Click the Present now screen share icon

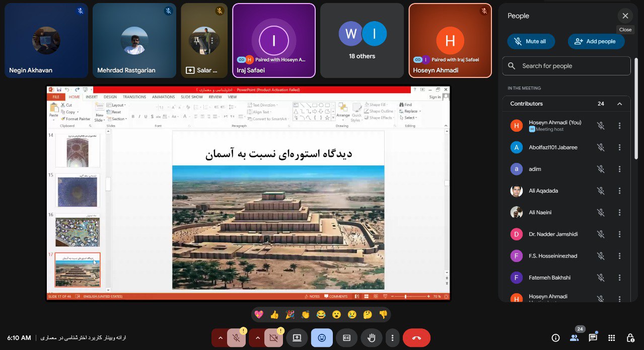click(297, 338)
